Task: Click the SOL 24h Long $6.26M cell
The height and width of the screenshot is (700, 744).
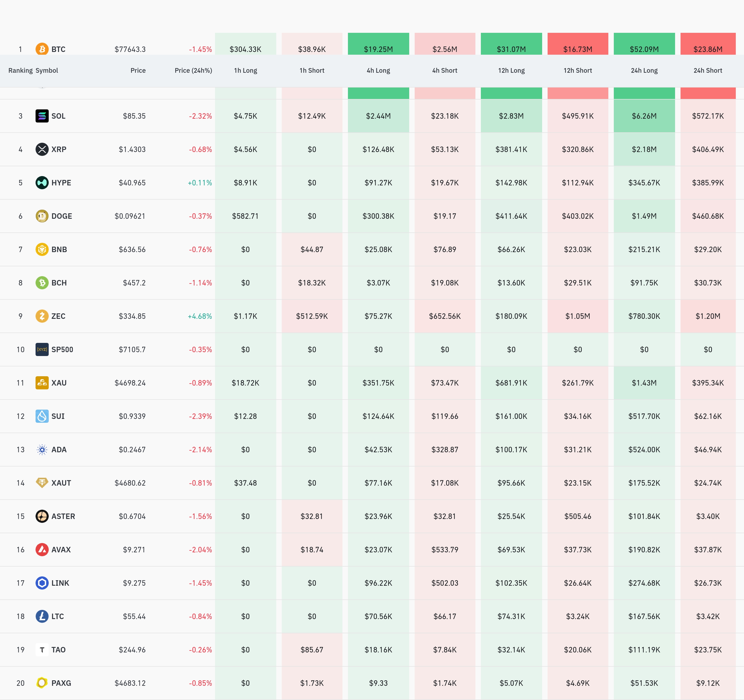Action: pos(644,116)
